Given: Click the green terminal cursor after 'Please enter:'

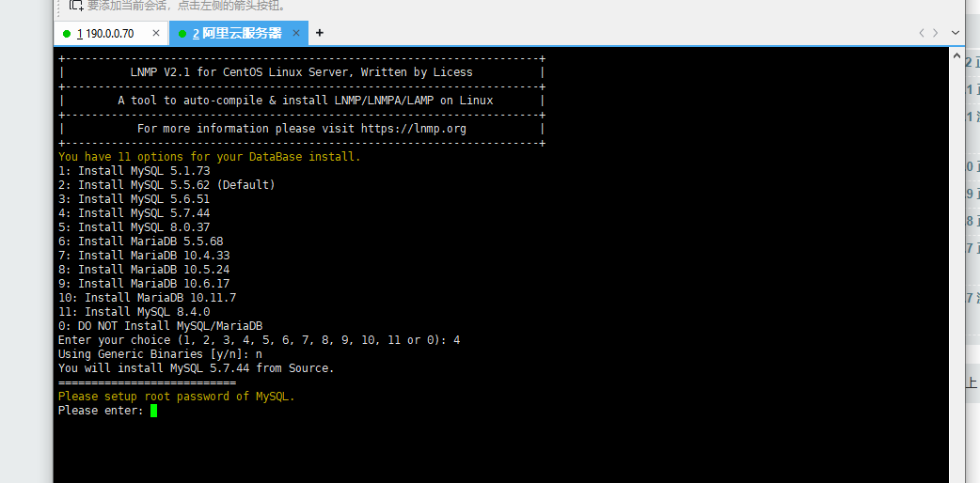Looking at the screenshot, I should 153,411.
